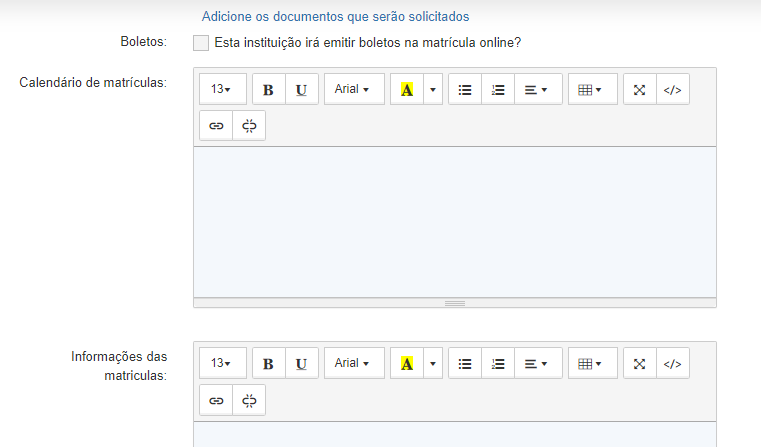
Task: Expand paragraph alignment dropdown in Calendário editor
Action: coord(538,89)
